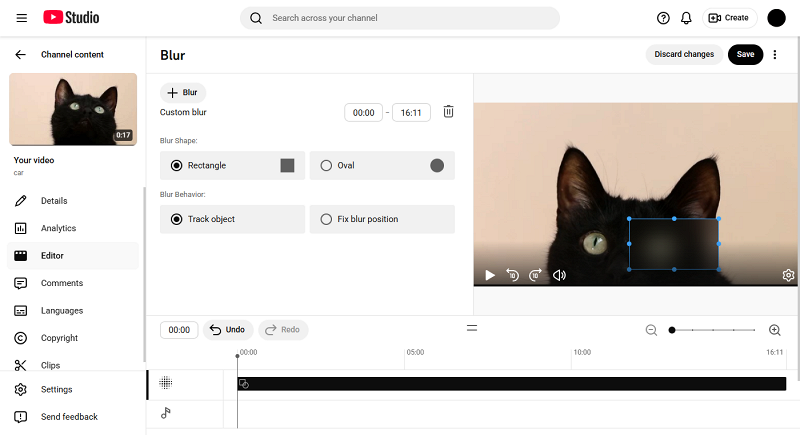Open the preview player settings gear
Image resolution: width=800 pixels, height=435 pixels.
tap(788, 275)
